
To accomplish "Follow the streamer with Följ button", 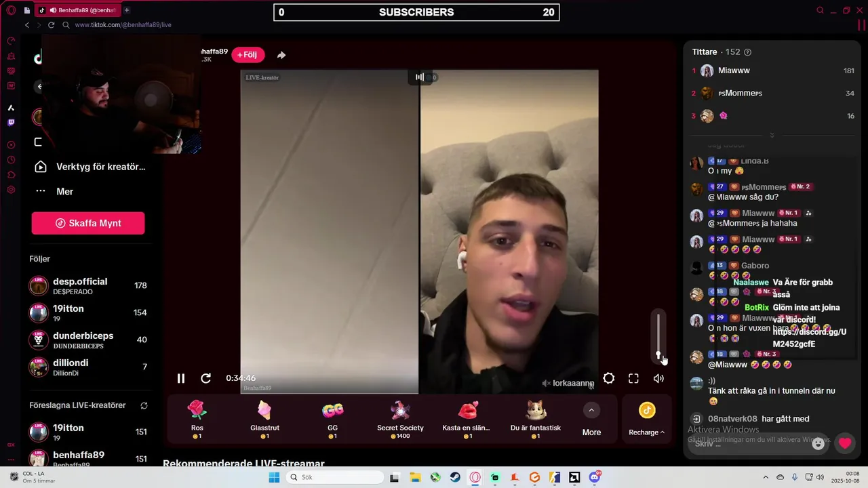I will click(248, 55).
